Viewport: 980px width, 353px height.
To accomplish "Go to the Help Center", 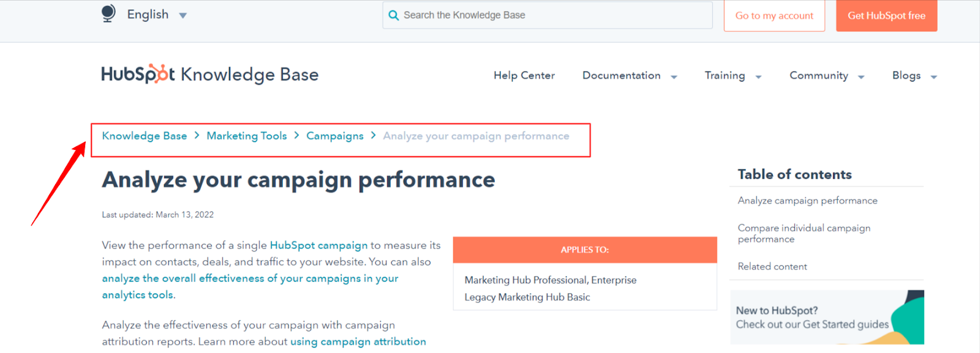I will [524, 76].
